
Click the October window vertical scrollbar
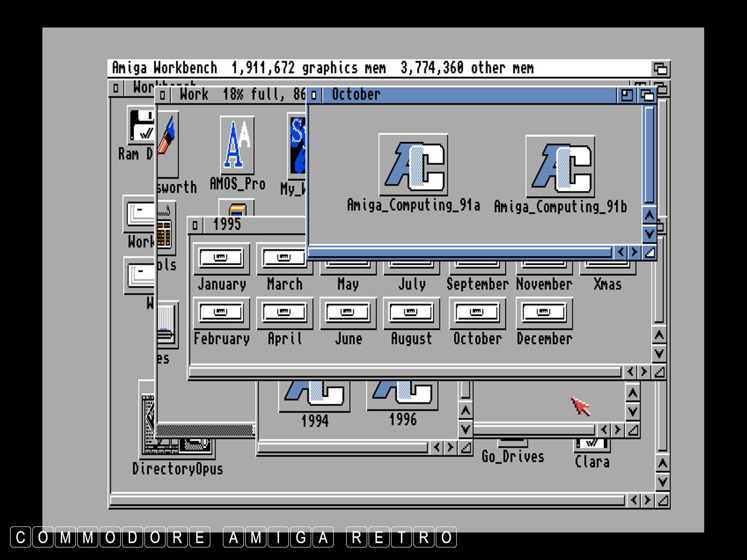[649, 156]
